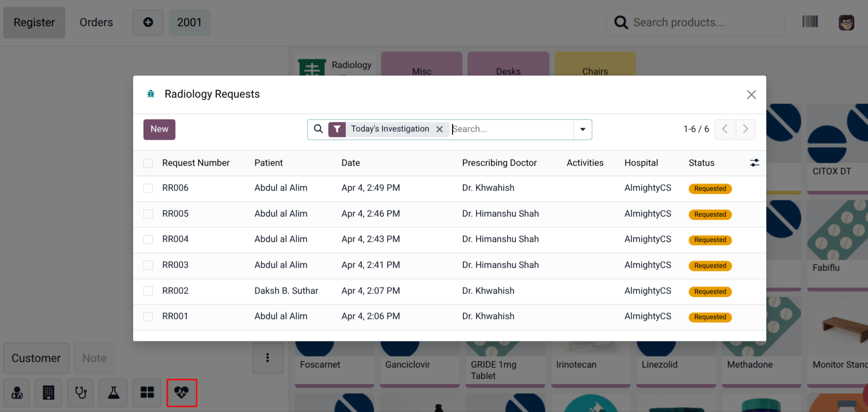Click the heartbeat radiology icon

[x=182, y=393]
